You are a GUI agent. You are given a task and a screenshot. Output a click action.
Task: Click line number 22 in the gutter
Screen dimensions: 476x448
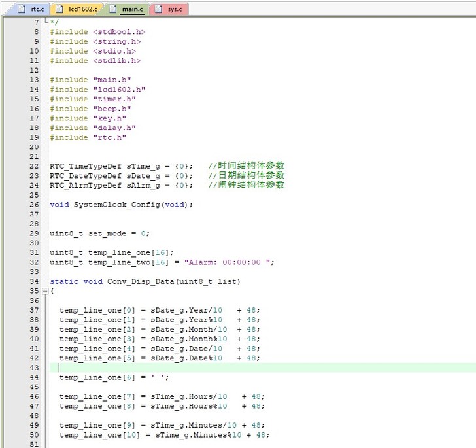[34, 166]
